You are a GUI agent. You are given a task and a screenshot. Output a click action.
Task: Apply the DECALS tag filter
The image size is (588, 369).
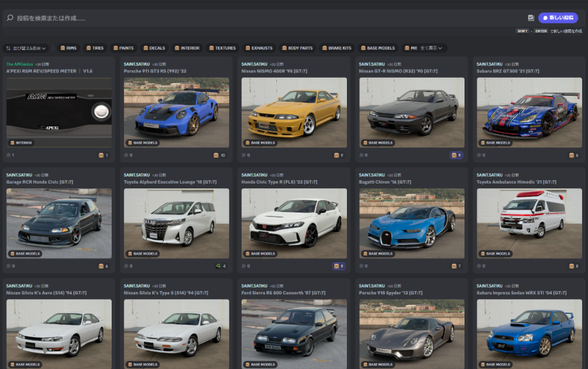[x=154, y=48]
